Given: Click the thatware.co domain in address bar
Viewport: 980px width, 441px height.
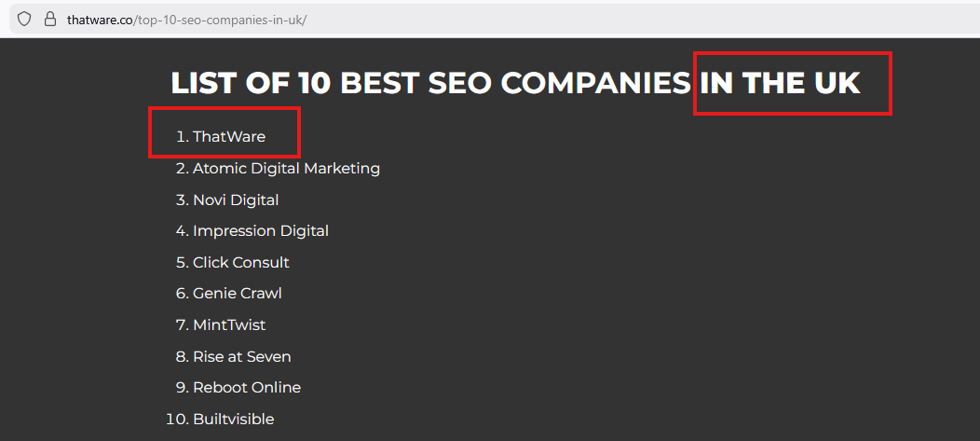Looking at the screenshot, I should [x=101, y=20].
